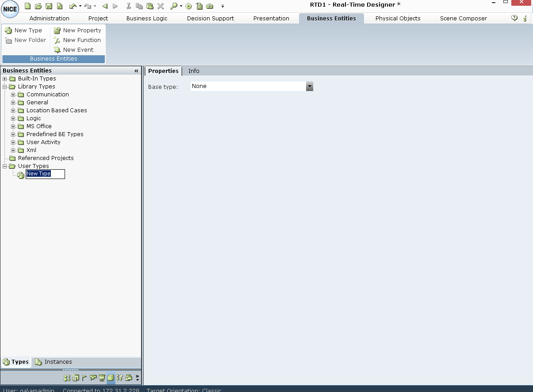Click the New Function icon
The image size is (533, 392).
pos(57,40)
